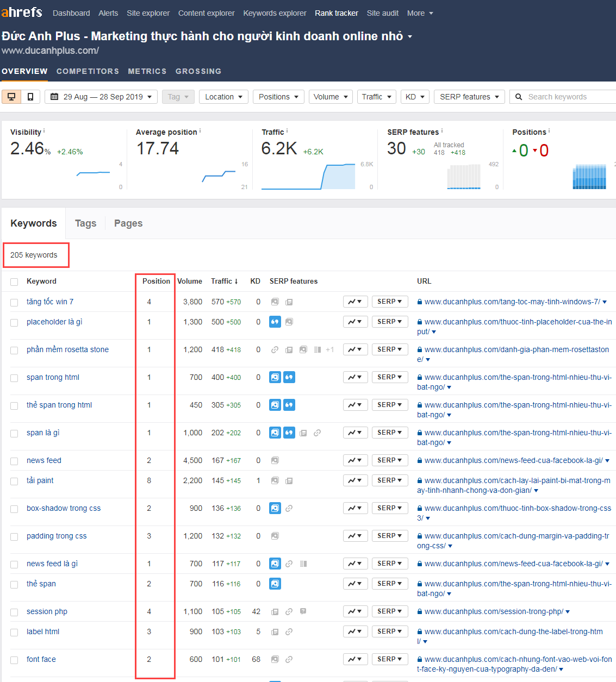Open position chart for tăng tốc win 7
This screenshot has width=616, height=682.
tap(355, 302)
